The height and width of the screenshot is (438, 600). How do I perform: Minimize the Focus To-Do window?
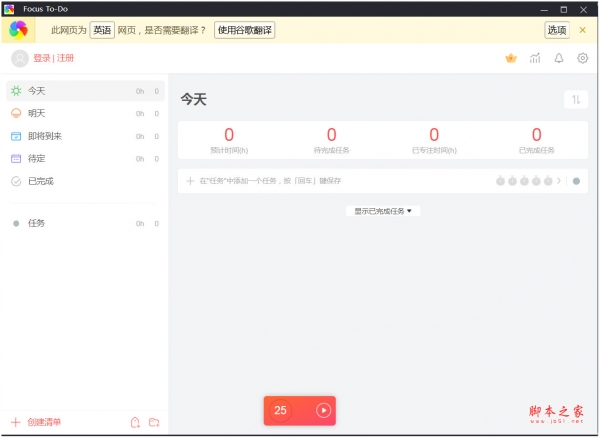[x=544, y=10]
